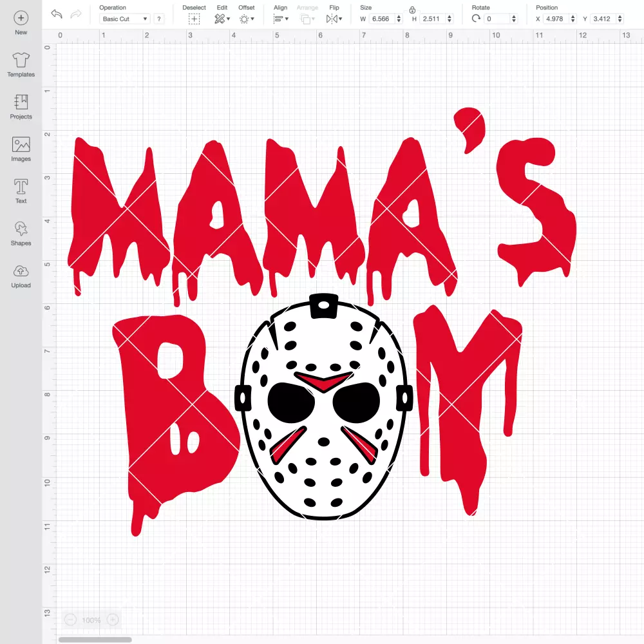Click the zoom in plus button

point(113,620)
